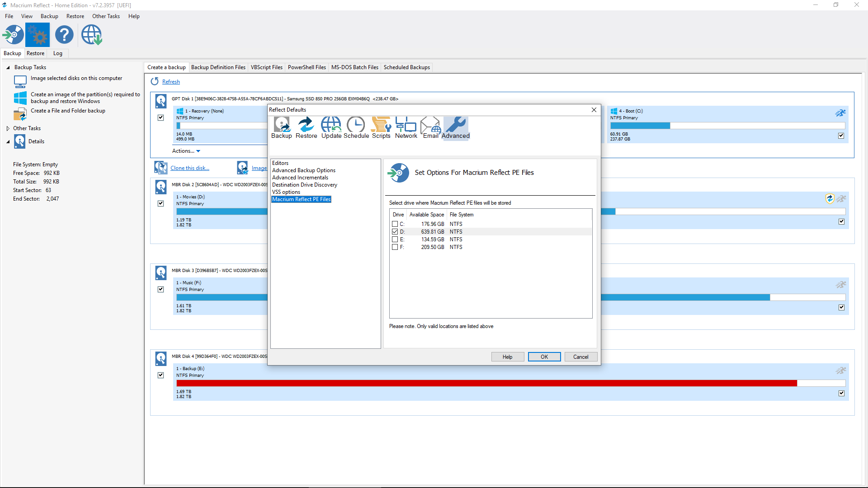868x488 pixels.
Task: Click the gears icon in main toolbar
Action: 38,35
